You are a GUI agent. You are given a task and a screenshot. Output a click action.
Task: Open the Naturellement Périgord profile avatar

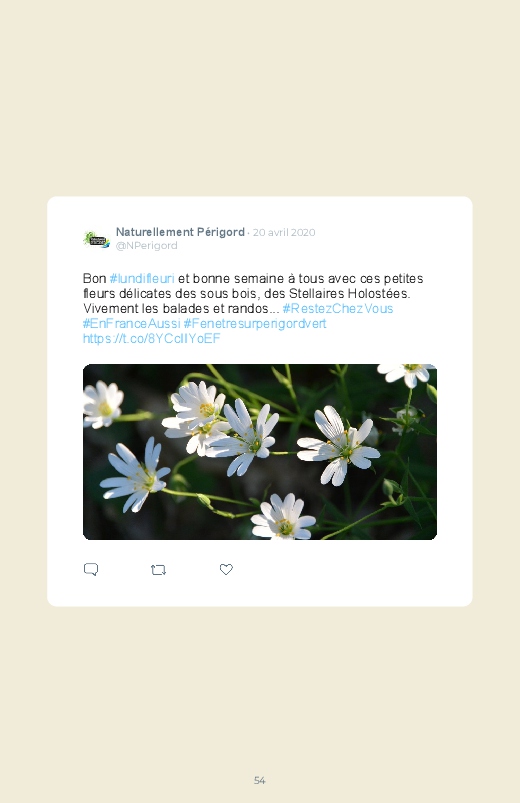tap(96, 239)
